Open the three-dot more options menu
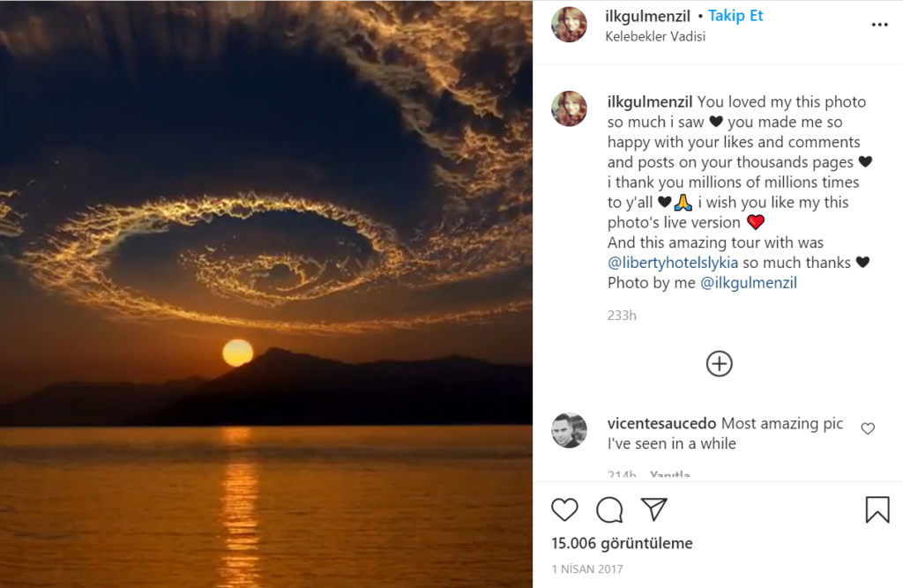903x588 pixels. [x=879, y=25]
